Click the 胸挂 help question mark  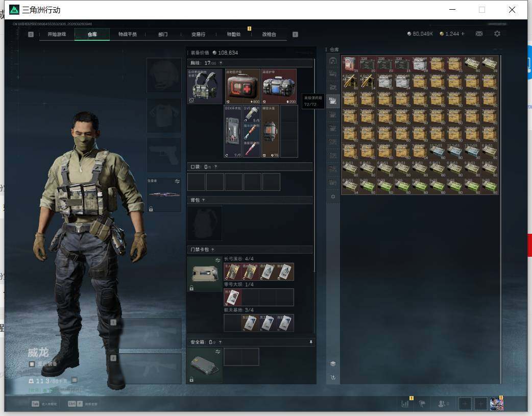221,63
